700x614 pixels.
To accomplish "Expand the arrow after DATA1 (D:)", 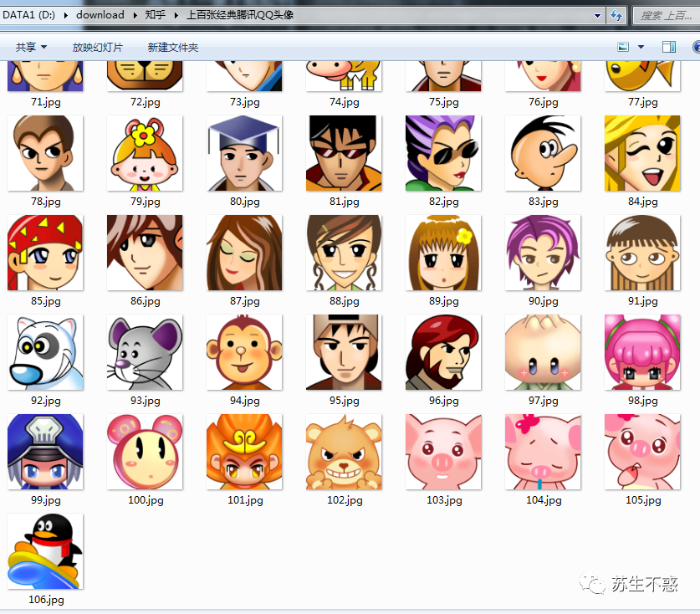I will click(x=65, y=15).
